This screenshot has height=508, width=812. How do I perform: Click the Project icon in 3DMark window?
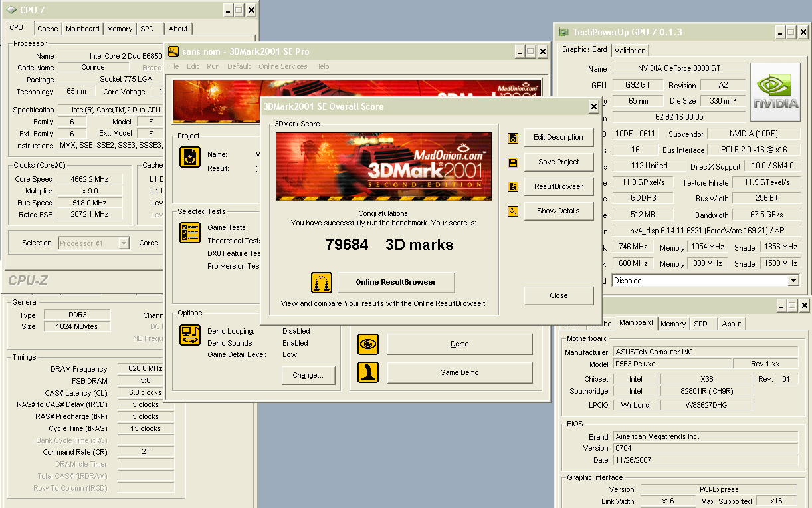tap(190, 157)
